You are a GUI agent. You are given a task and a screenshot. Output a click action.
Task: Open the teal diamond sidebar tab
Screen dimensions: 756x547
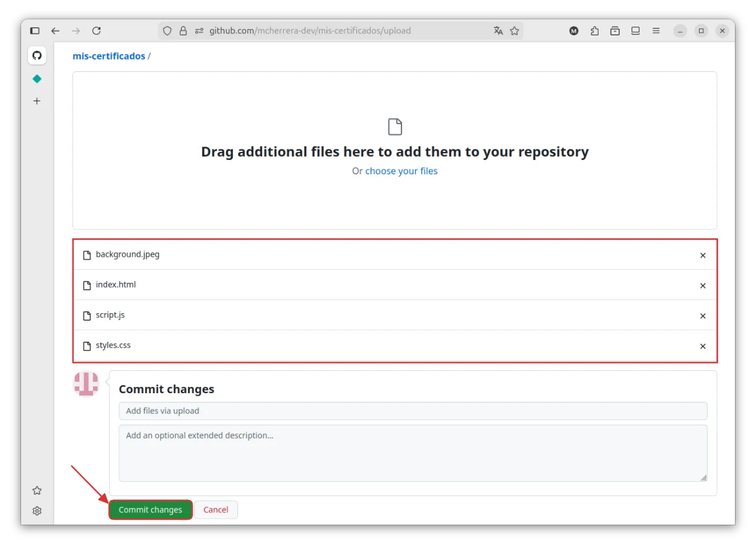point(37,79)
